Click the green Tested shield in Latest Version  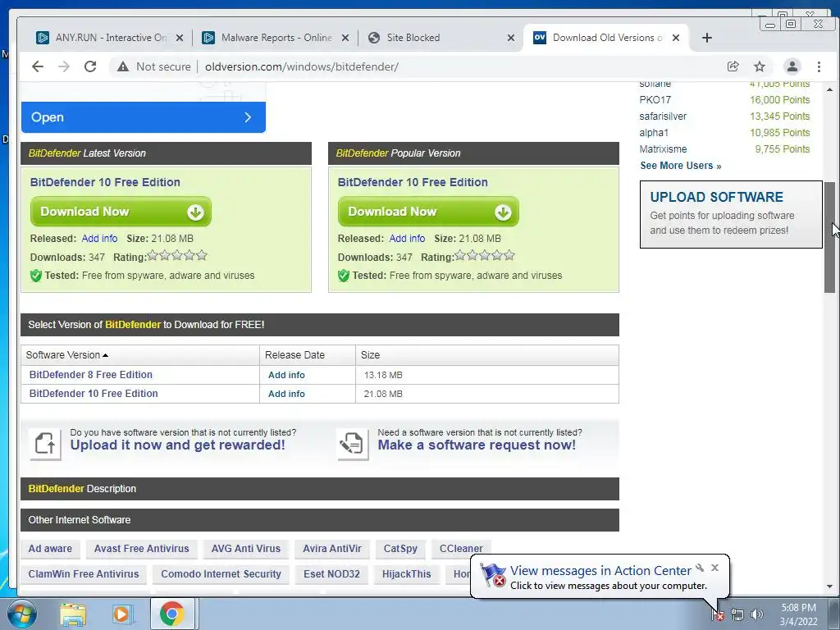click(36, 276)
